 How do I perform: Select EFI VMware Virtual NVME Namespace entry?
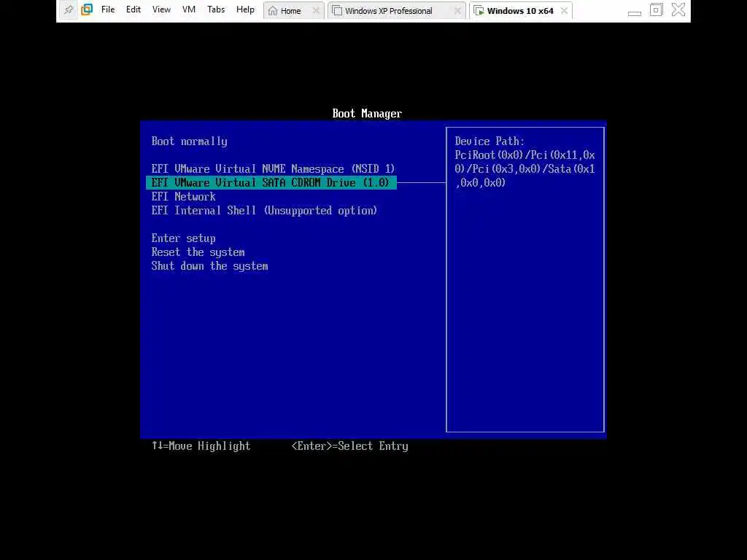[273, 169]
